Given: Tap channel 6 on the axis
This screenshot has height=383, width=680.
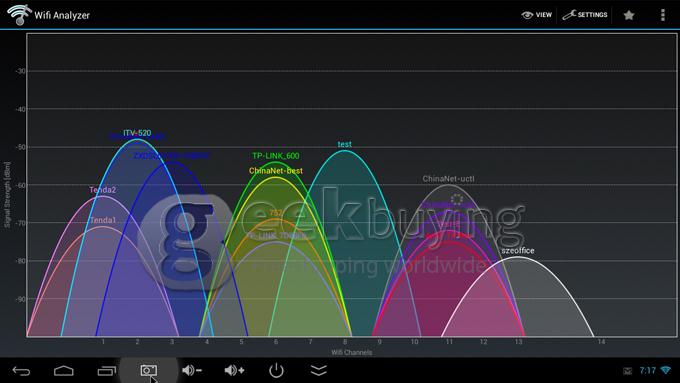Looking at the screenshot, I should click(x=276, y=342).
